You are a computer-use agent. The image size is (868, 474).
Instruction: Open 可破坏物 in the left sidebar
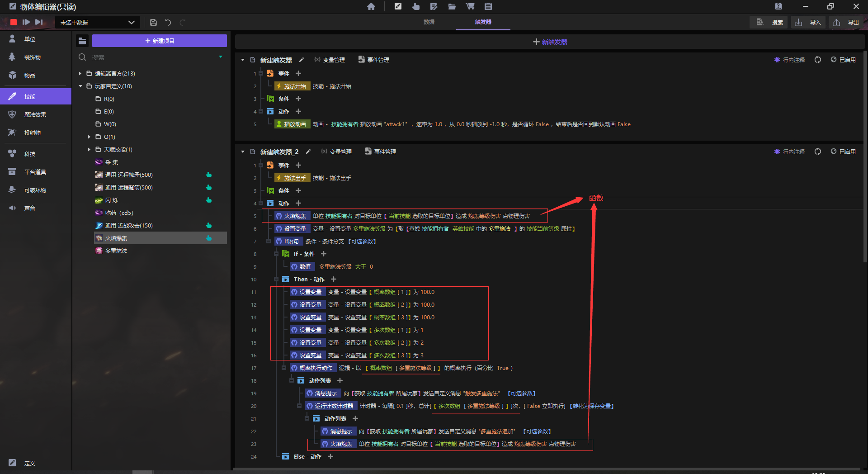point(36,190)
